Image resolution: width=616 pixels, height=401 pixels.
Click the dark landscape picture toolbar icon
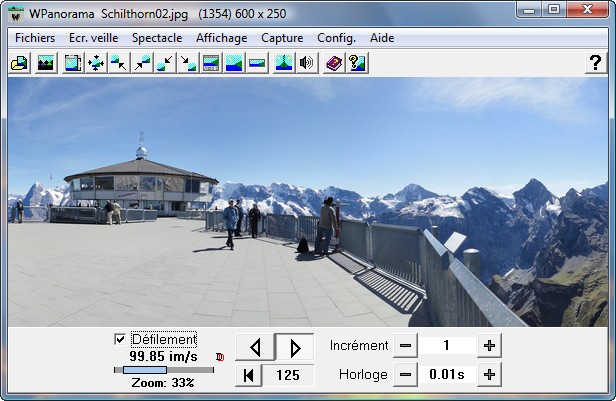pos(46,63)
